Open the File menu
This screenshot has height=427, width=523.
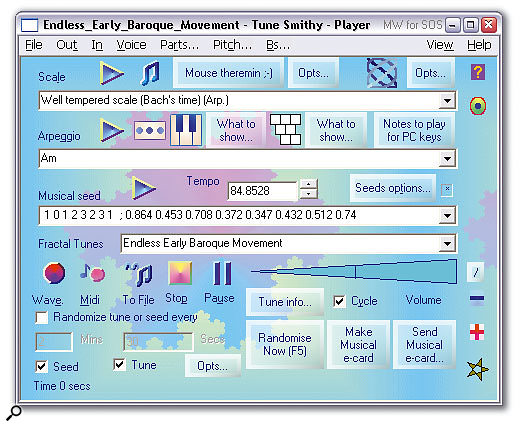pyautogui.click(x=34, y=45)
